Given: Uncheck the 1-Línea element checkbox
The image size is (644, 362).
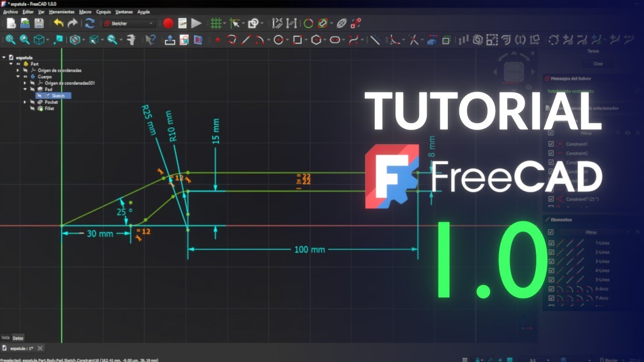Looking at the screenshot, I should pos(551,243).
